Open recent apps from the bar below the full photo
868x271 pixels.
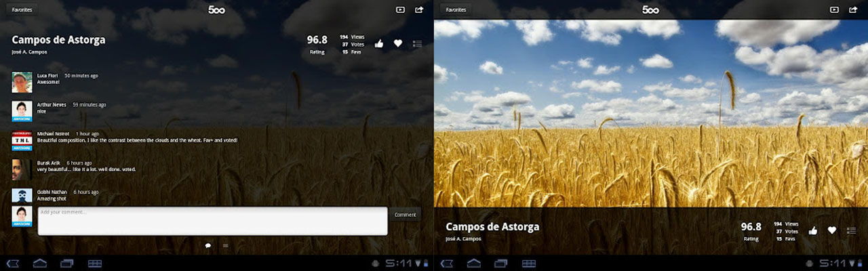(x=501, y=263)
